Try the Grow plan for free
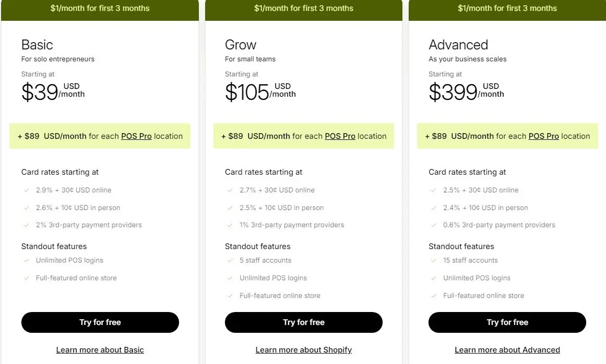This screenshot has height=364, width=606. [304, 322]
